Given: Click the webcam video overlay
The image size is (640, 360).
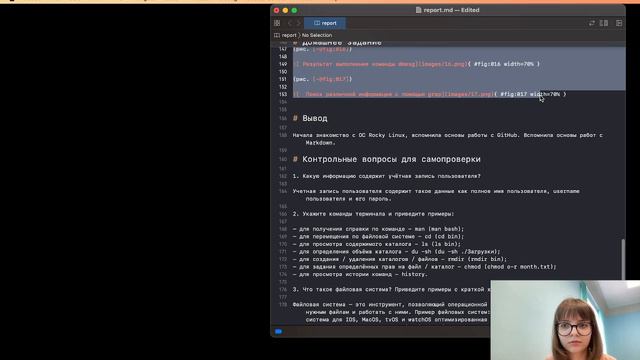Looking at the screenshot, I should point(565,320).
